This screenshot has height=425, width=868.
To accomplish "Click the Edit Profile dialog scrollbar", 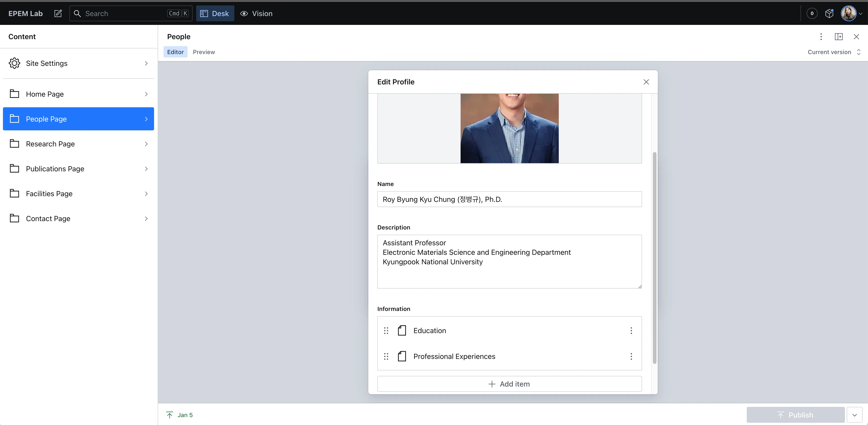I will point(654,258).
